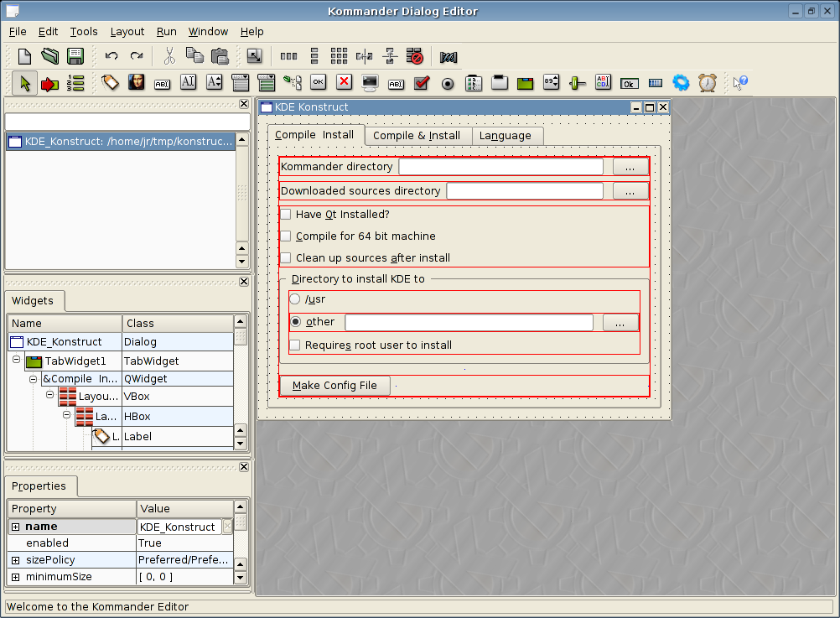Select the Pointer tool
This screenshot has width=840, height=618.
24,83
